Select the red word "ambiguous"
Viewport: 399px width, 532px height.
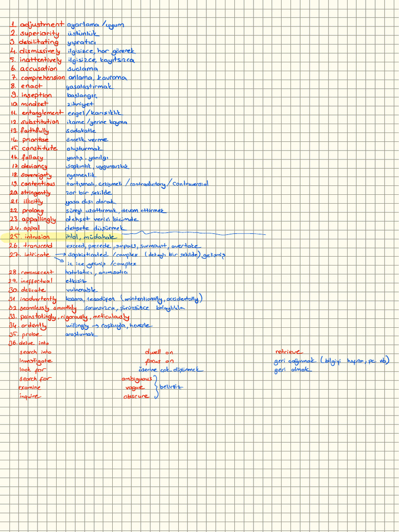pyautogui.click(x=137, y=379)
